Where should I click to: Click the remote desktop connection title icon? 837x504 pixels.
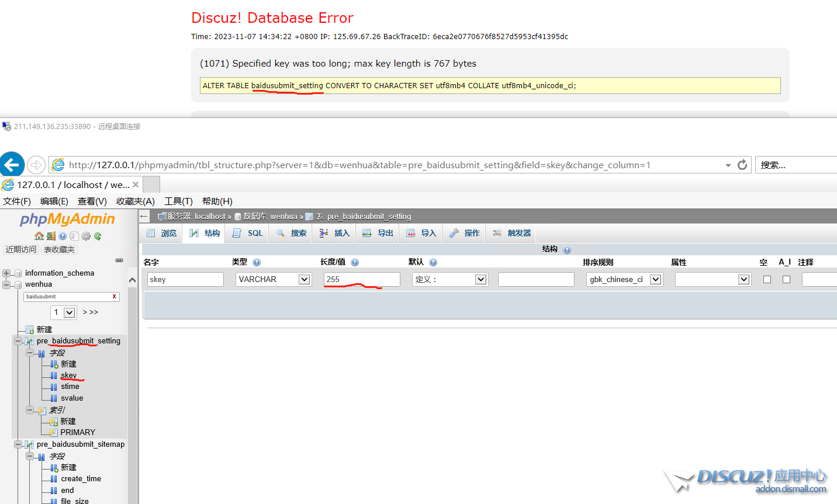6,126
